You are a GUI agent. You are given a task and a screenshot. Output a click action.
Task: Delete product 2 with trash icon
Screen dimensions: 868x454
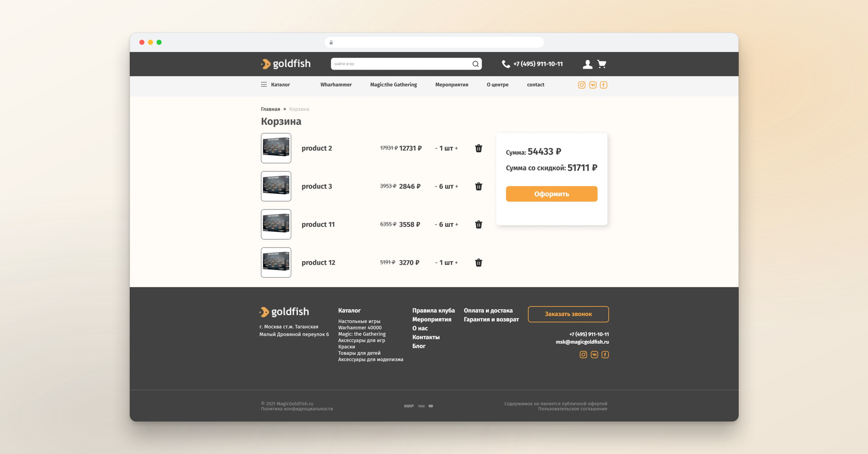pos(478,148)
